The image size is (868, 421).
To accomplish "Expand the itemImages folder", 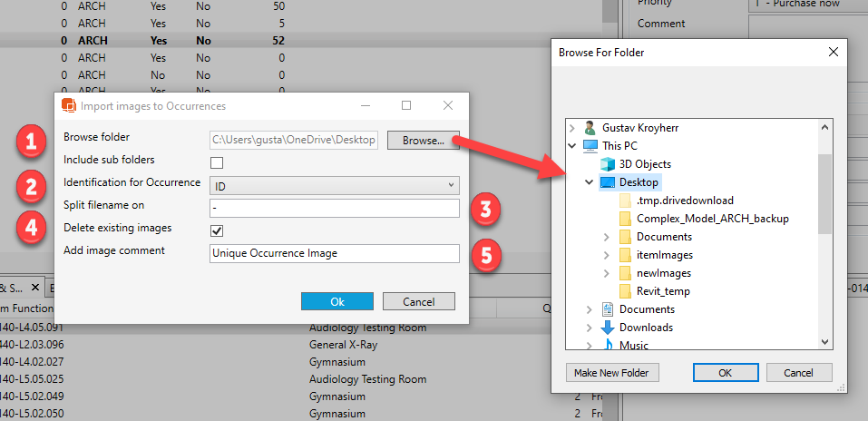I will [607, 255].
